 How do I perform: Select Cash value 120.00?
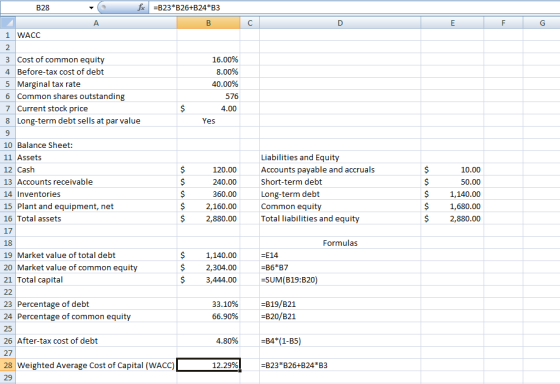pos(208,170)
